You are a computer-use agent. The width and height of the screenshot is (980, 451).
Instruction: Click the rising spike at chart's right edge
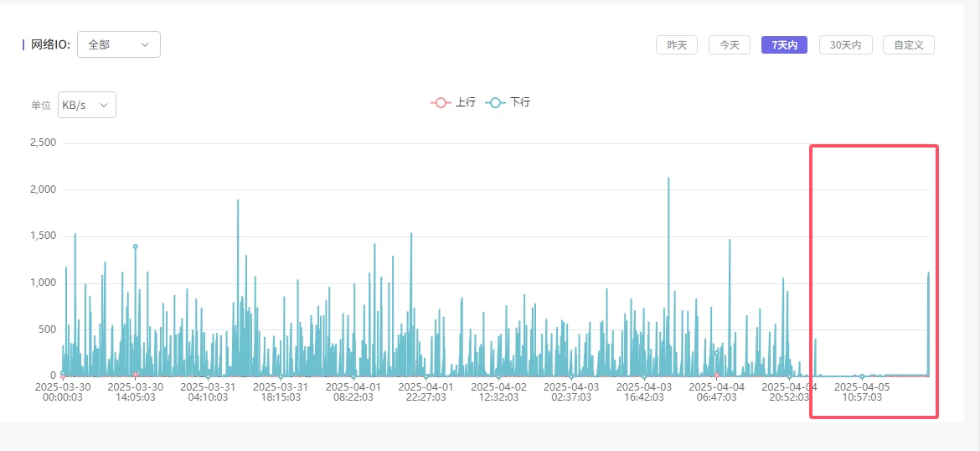(x=928, y=274)
